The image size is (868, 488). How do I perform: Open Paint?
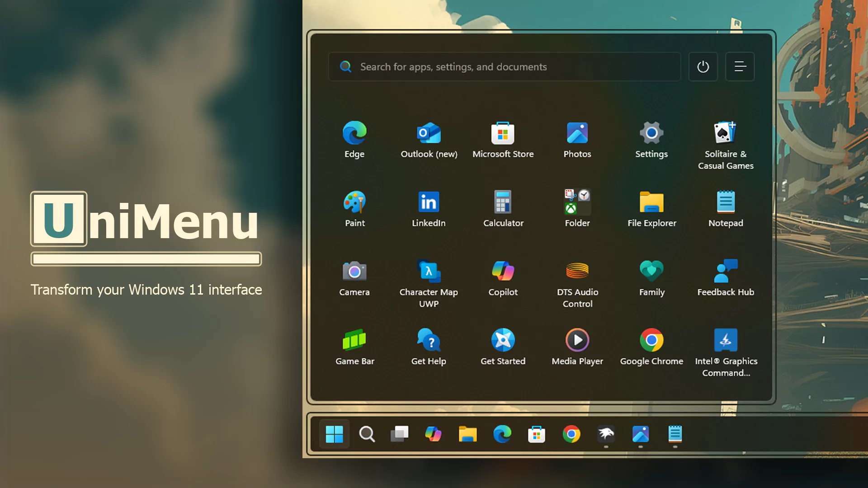354,209
